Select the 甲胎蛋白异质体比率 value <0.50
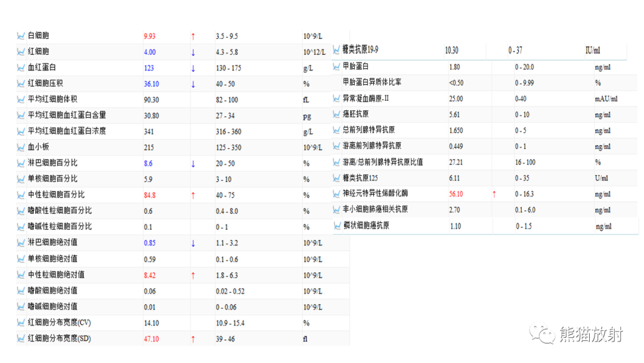 [x=456, y=83]
